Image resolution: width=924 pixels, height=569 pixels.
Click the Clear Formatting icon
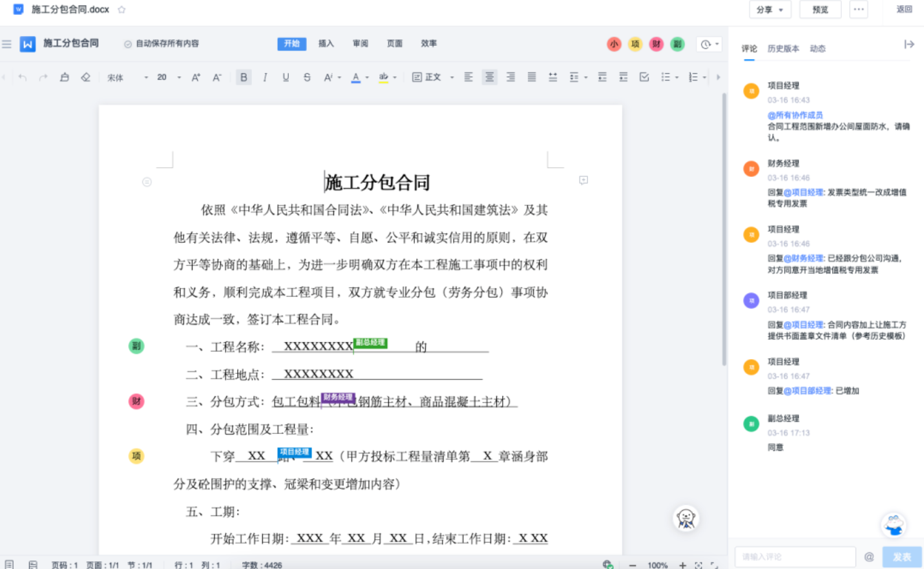pyautogui.click(x=86, y=77)
